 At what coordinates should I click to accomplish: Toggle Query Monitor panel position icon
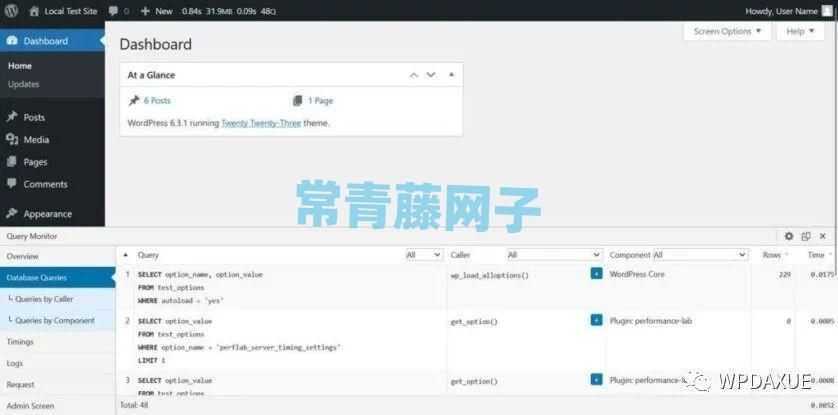806,236
